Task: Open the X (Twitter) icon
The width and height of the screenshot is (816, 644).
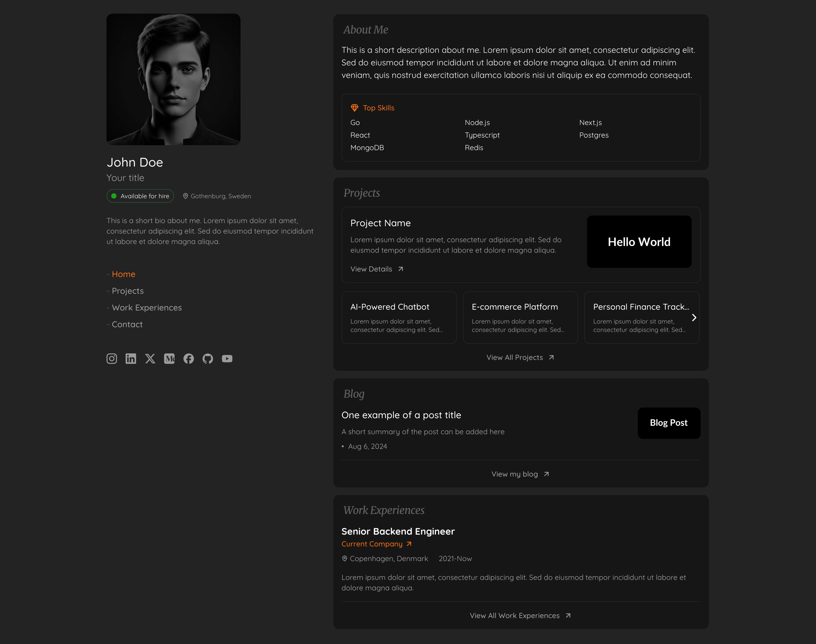Action: [150, 359]
